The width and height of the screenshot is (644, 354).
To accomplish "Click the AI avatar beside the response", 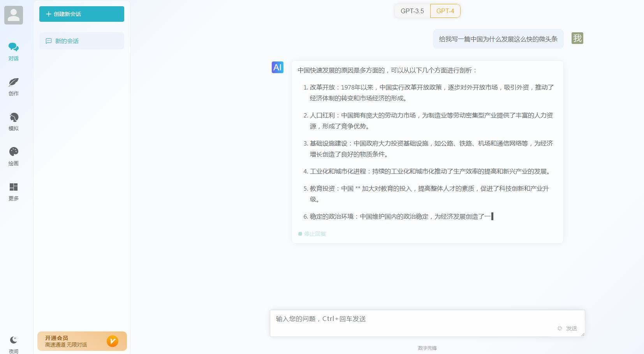I will coord(277,68).
